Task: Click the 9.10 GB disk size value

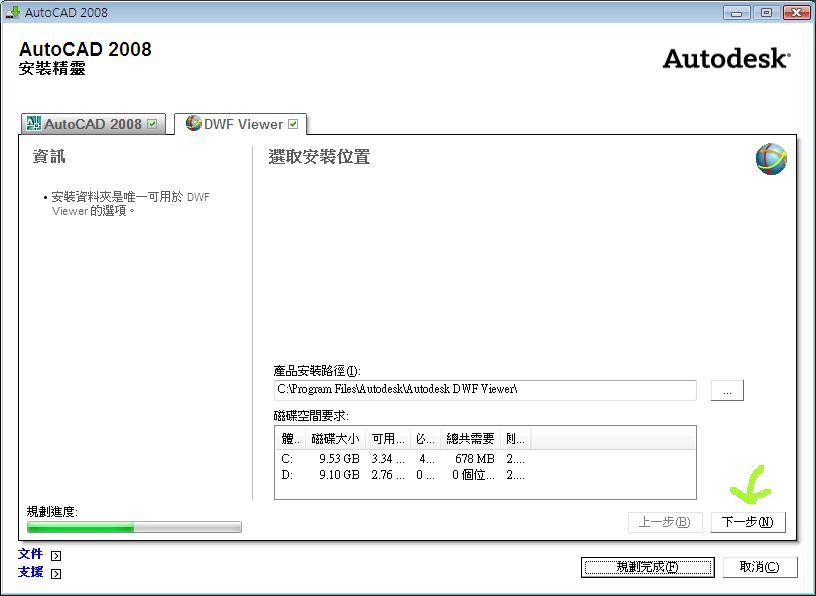Action: pyautogui.click(x=339, y=475)
